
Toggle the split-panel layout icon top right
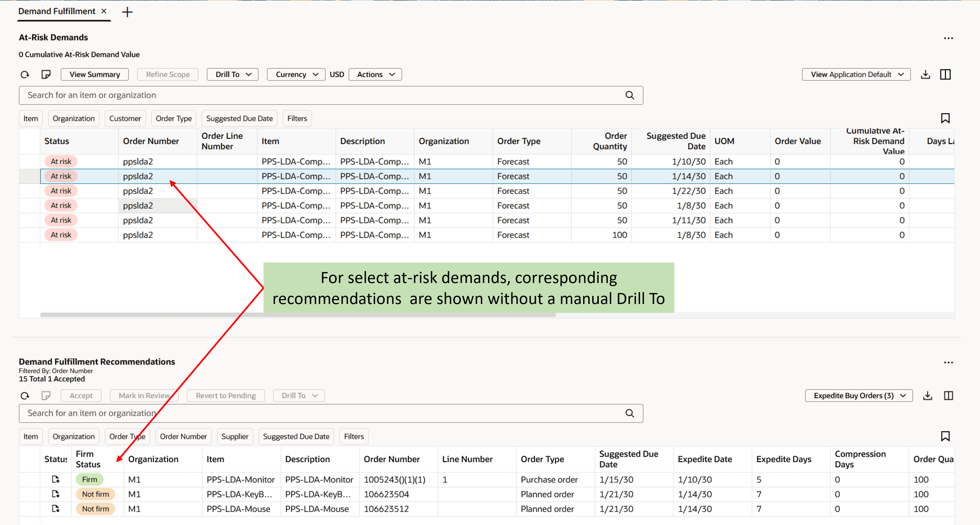pos(946,74)
